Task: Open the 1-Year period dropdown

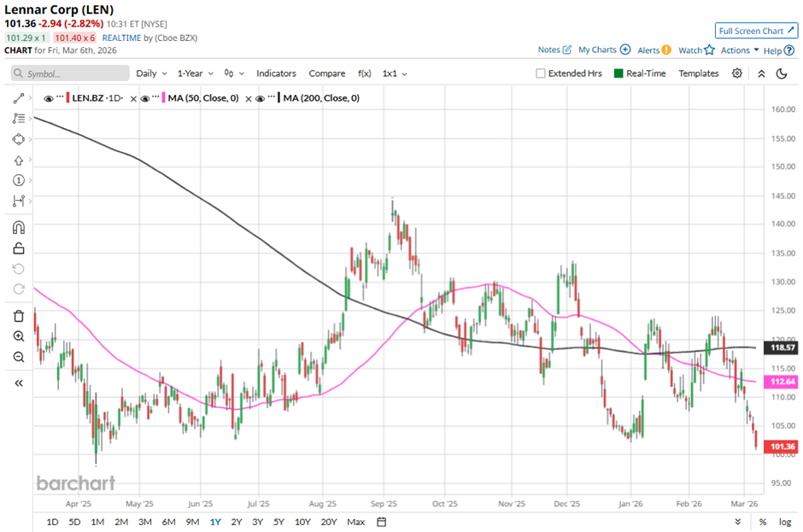Action: (x=195, y=73)
